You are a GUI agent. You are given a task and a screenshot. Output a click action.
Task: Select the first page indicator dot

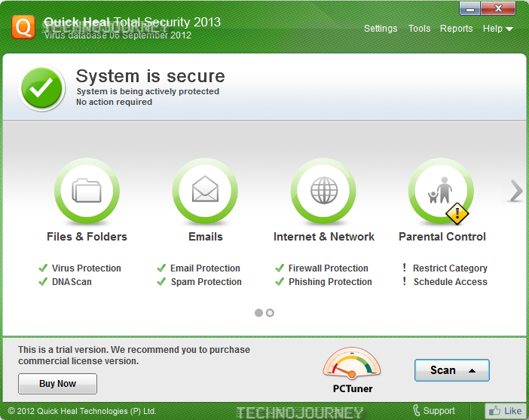pyautogui.click(x=258, y=313)
